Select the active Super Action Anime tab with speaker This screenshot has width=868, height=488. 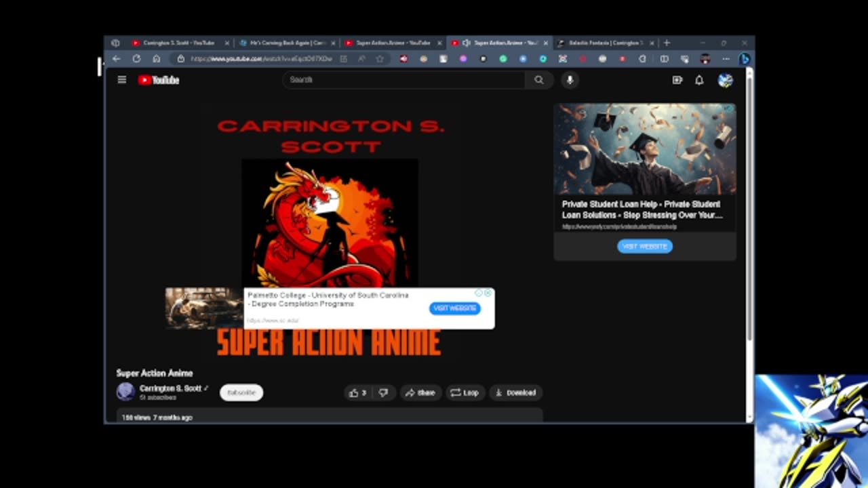[500, 43]
